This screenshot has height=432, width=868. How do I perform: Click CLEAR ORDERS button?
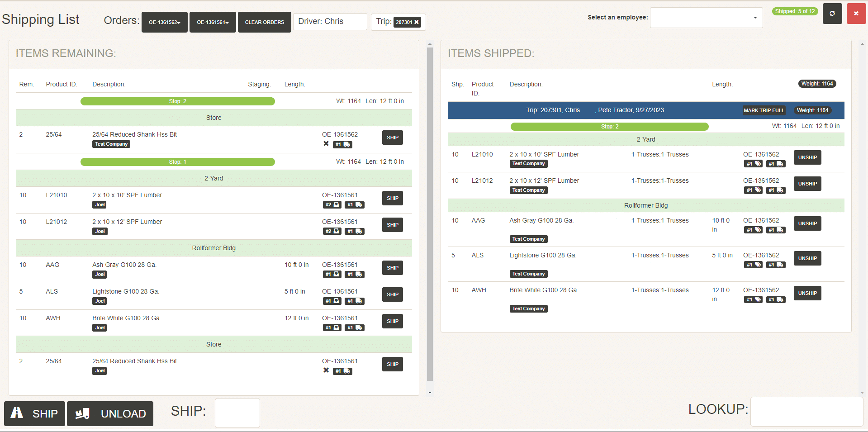tap(265, 22)
